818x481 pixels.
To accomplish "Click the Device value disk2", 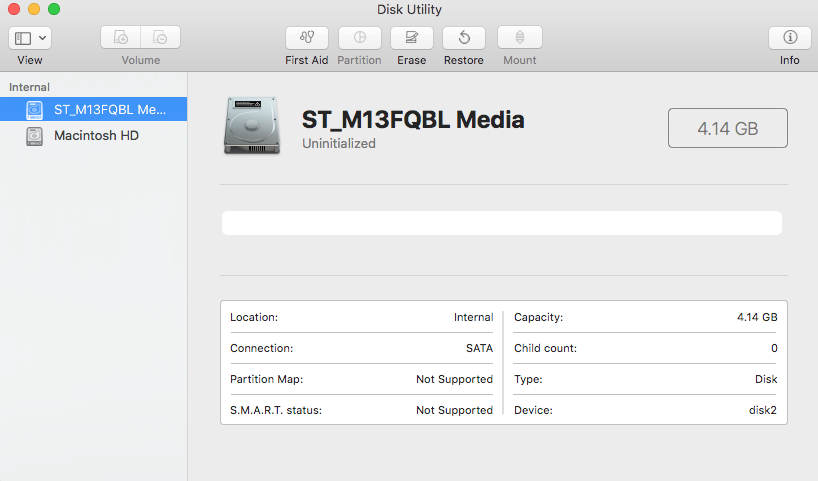I will [x=763, y=410].
